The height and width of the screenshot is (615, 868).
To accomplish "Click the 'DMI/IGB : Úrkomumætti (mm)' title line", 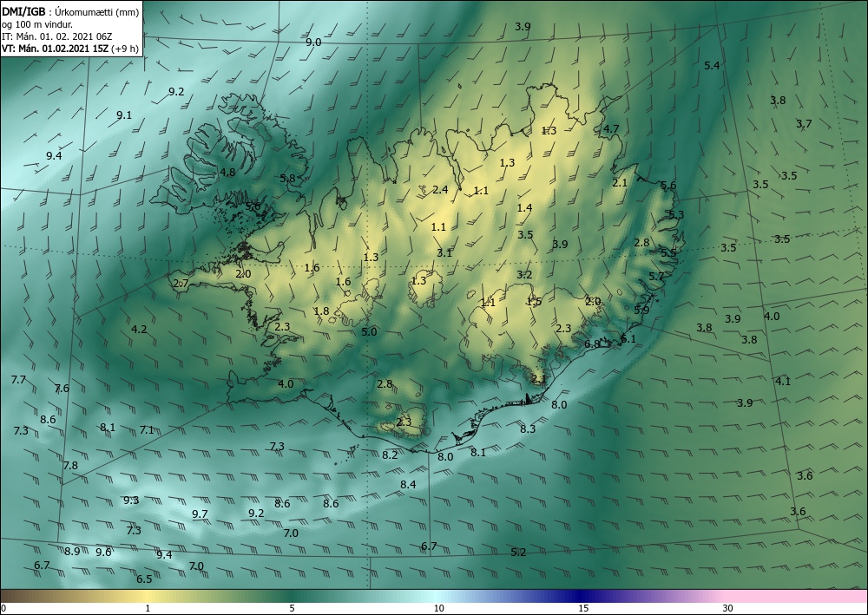I will [70, 12].
